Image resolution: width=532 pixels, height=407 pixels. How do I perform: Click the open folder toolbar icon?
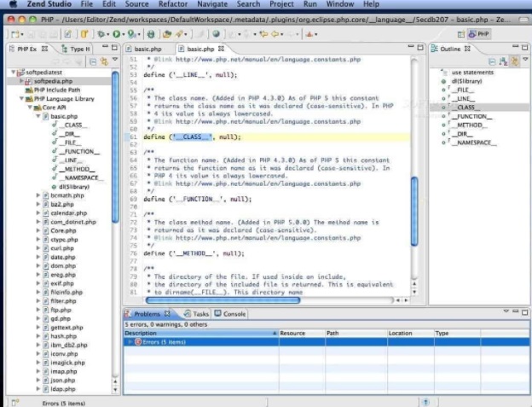166,34
